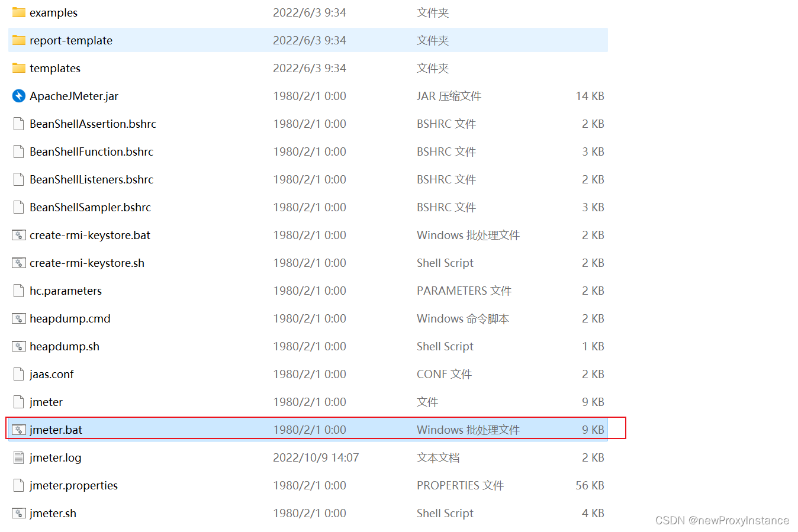Select the file name create-rmi-keystore.sh
The image size is (798, 532).
coord(87,263)
